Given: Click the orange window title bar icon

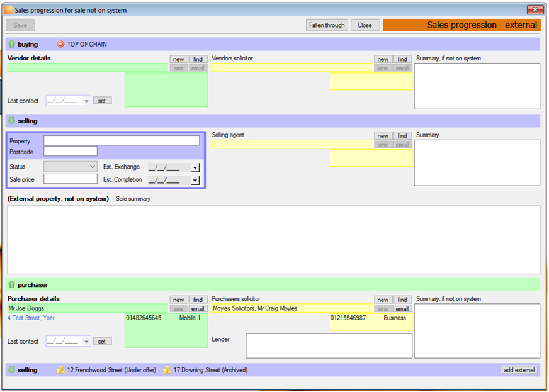Looking at the screenshot, I should click(8, 10).
